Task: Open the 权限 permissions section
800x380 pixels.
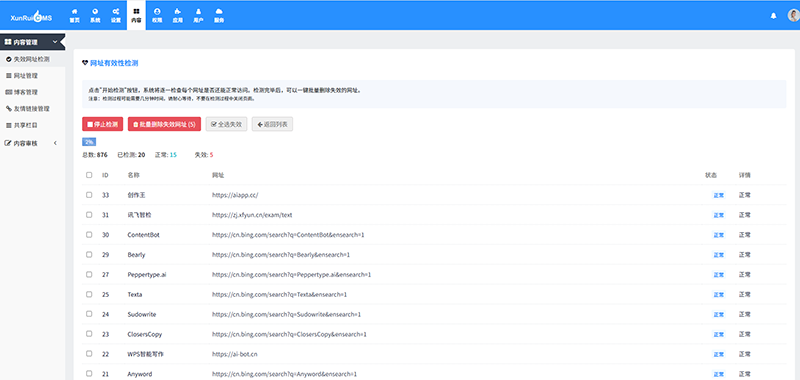Action: [x=157, y=15]
